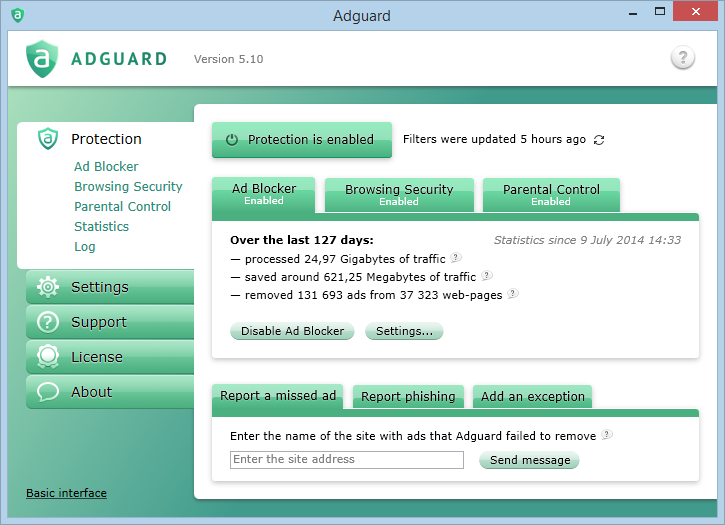This screenshot has height=525, width=725.
Task: Click the Settings gear icon in sidebar
Action: 47,287
